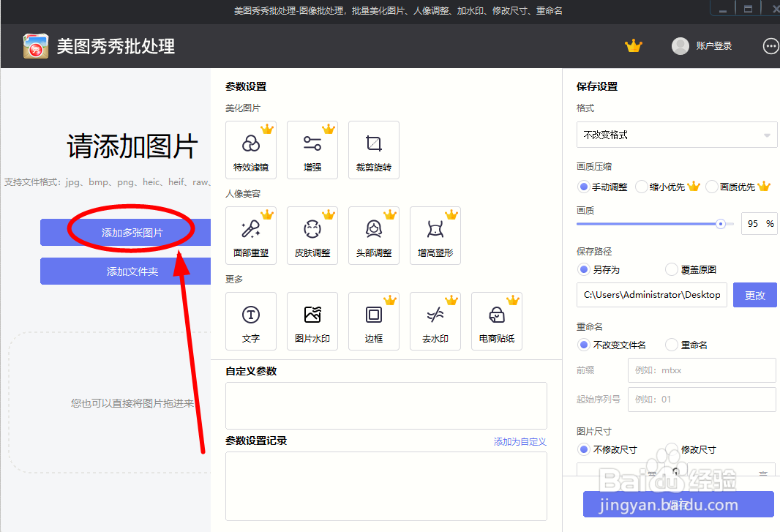Add text with the 文字 tool

(251, 321)
